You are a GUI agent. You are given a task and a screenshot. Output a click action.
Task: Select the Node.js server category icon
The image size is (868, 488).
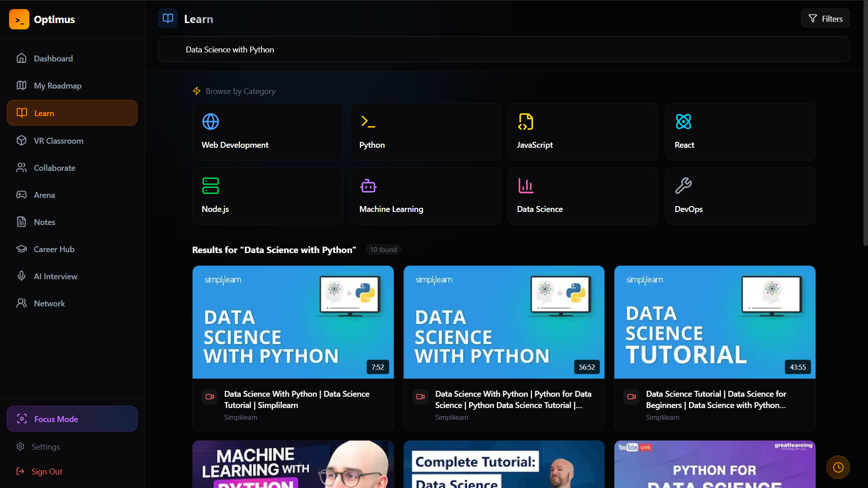coord(211,186)
